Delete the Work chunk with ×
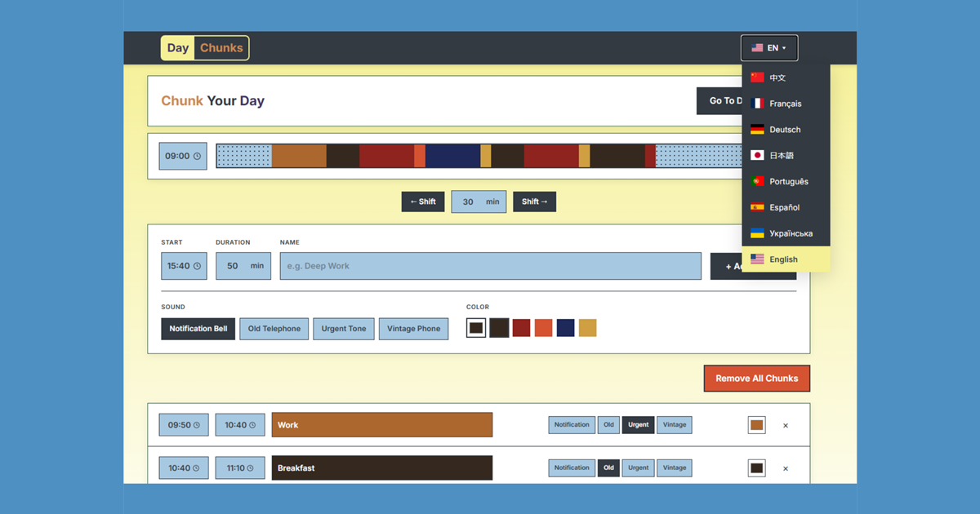This screenshot has height=514, width=980. pyautogui.click(x=786, y=425)
